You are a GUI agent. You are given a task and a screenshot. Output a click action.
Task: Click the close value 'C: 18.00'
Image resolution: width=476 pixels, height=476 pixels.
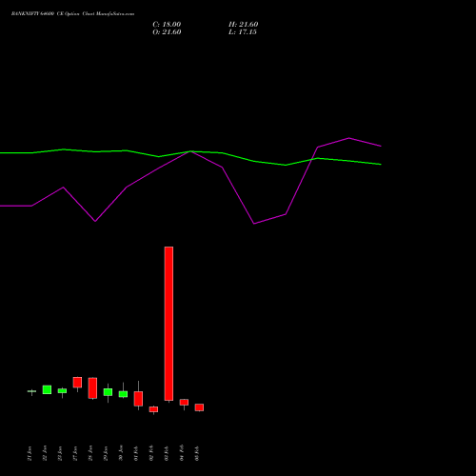pyautogui.click(x=167, y=25)
